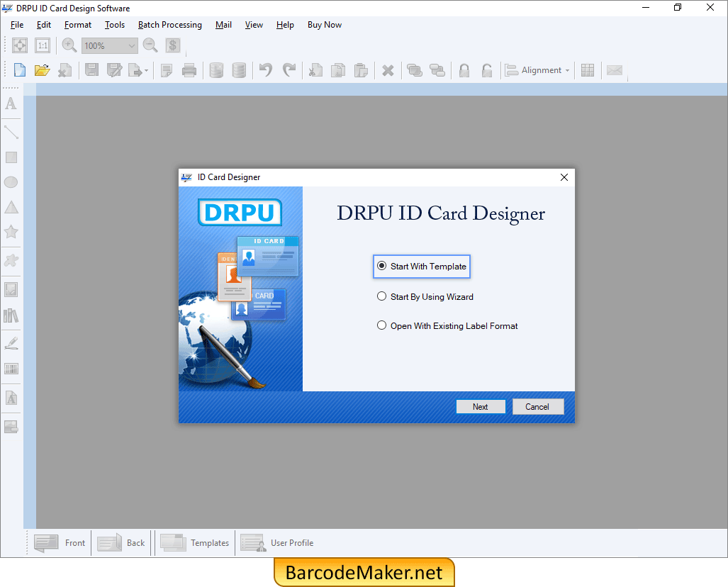Click the Zoom Out magnifier icon

click(x=150, y=45)
